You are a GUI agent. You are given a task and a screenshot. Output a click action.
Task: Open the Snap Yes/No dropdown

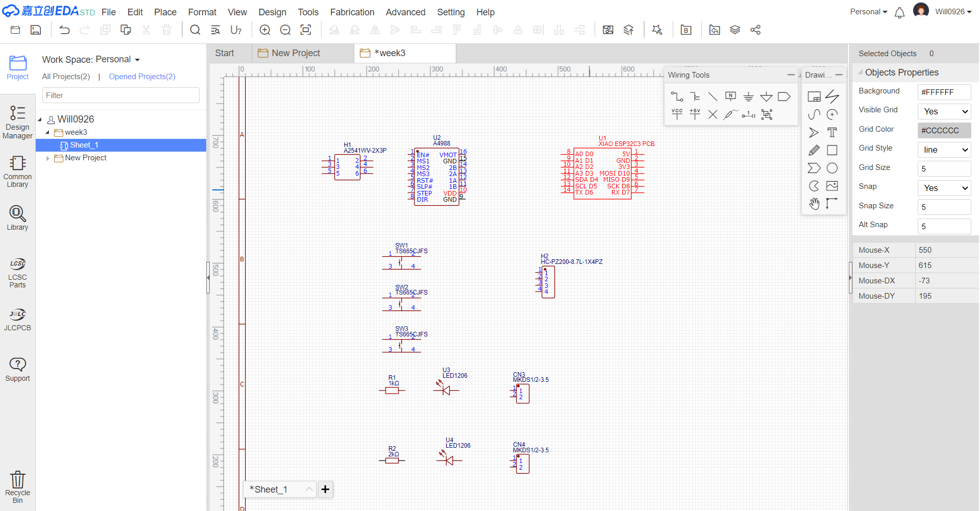[x=944, y=188]
